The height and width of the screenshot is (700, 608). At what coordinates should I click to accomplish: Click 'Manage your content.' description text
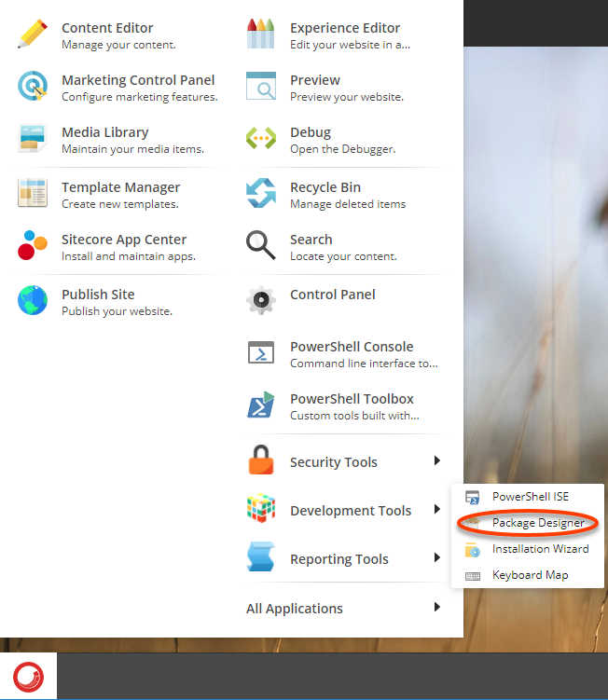click(118, 45)
